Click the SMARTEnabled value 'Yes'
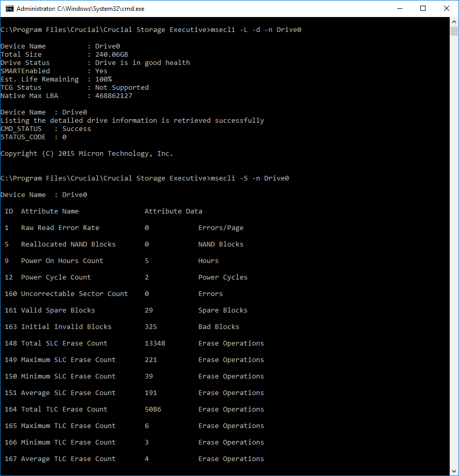 101,71
